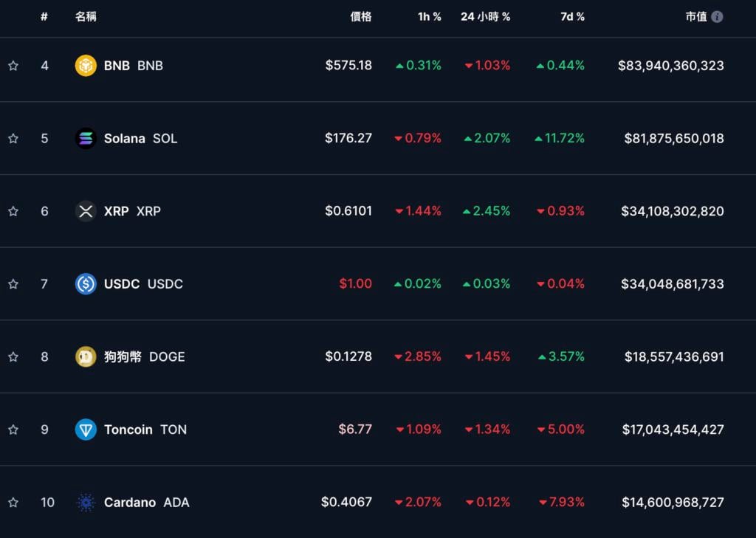Click the Cardano logo icon

pyautogui.click(x=86, y=503)
